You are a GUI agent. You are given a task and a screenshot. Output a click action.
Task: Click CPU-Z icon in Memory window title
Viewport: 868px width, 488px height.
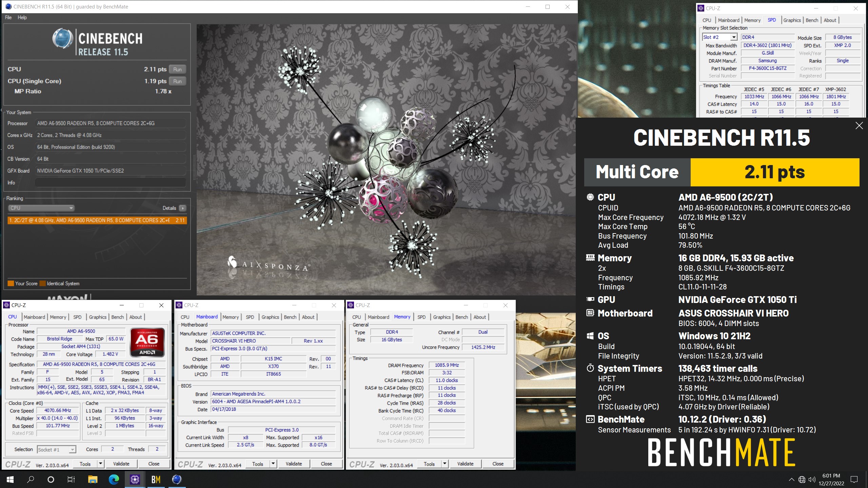(351, 305)
